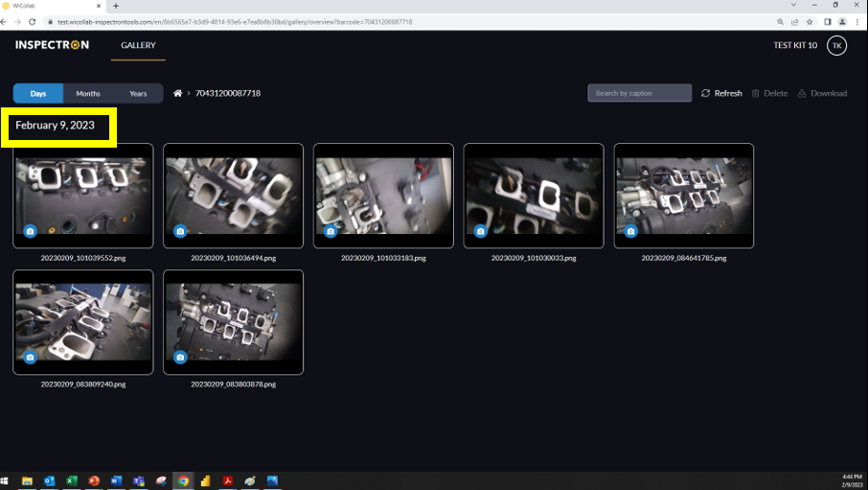Image resolution: width=868 pixels, height=490 pixels.
Task: Open Excel from the Windows taskbar
Action: click(73, 481)
